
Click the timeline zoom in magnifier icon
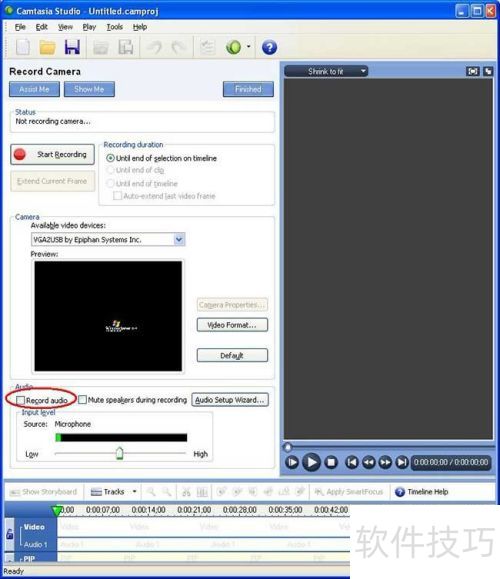coord(151,492)
